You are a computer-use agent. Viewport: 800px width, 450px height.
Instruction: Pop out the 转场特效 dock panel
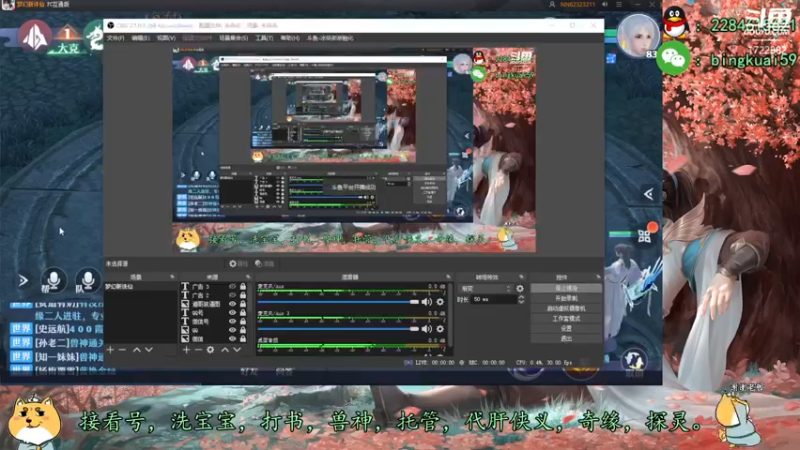(x=521, y=277)
